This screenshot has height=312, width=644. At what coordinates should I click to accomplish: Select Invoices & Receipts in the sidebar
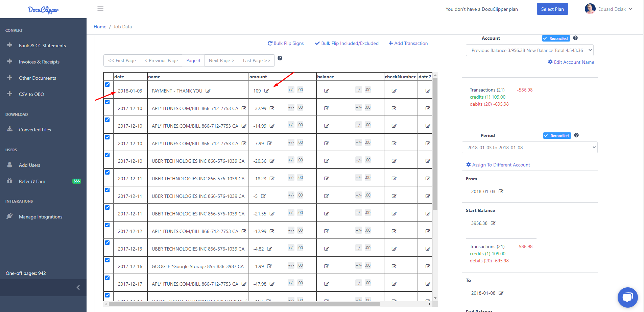click(39, 62)
